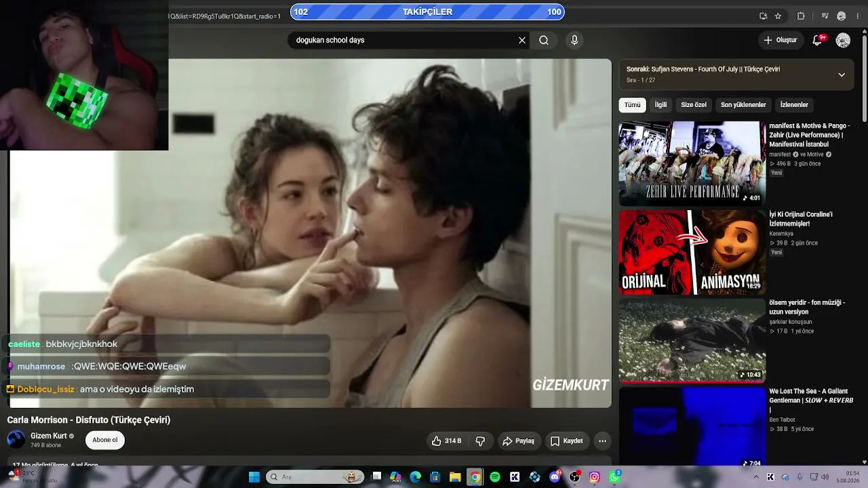
Task: Select the Son yüklenenler filter chip
Action: click(743, 105)
